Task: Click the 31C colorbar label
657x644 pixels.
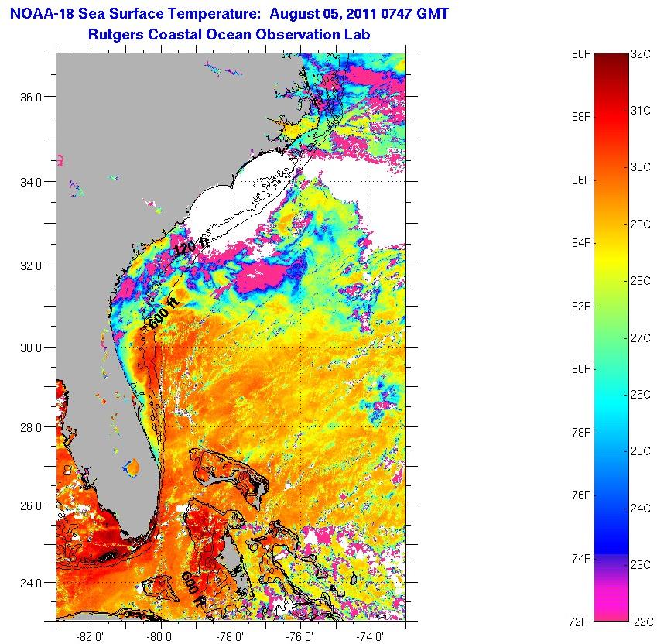Action: coord(641,111)
